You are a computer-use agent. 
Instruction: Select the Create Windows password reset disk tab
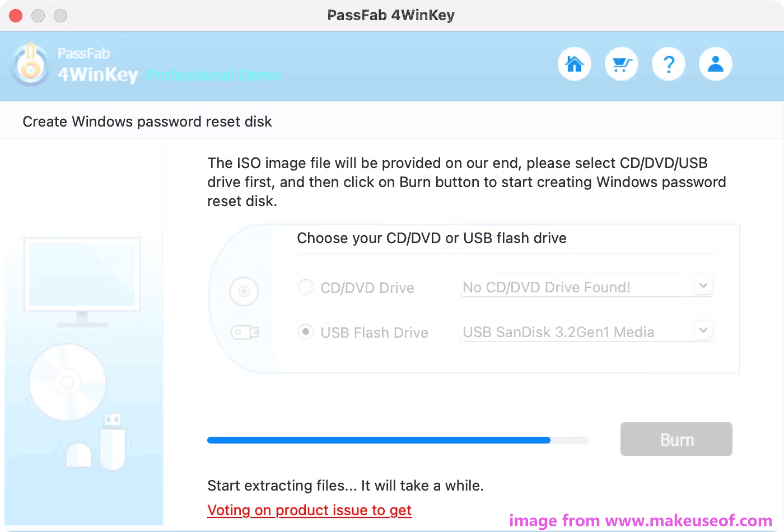coord(147,121)
